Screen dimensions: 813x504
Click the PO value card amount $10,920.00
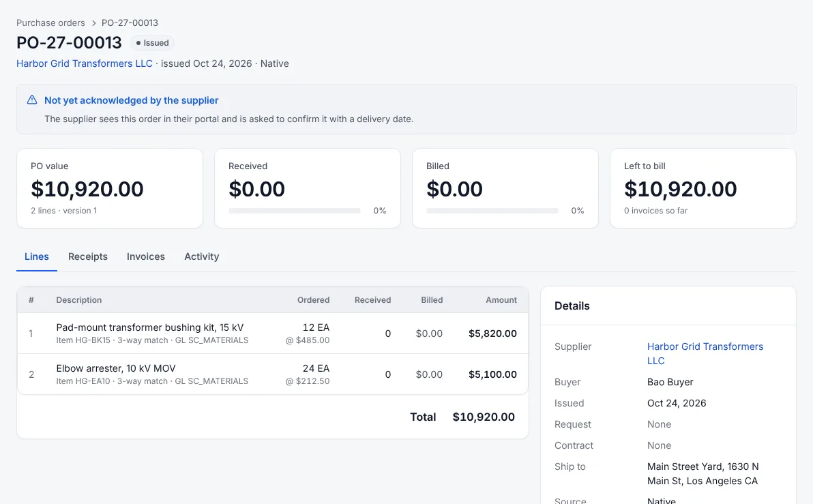(87, 189)
